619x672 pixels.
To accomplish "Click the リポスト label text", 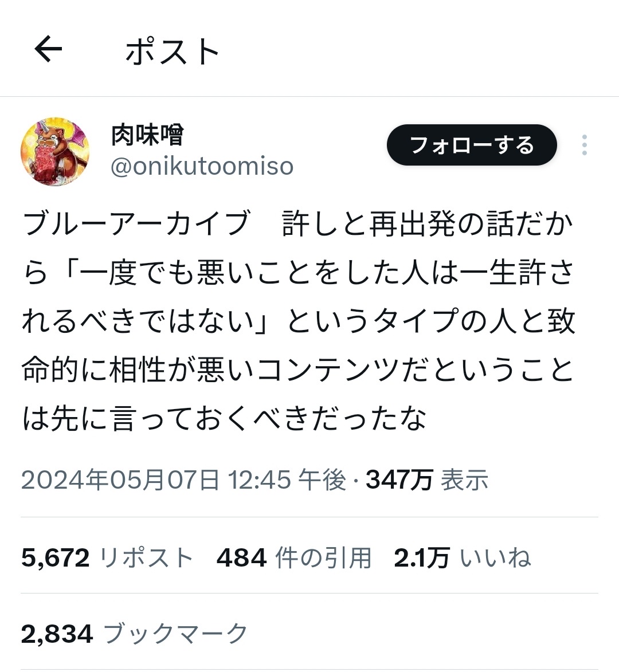I will coord(146,557).
